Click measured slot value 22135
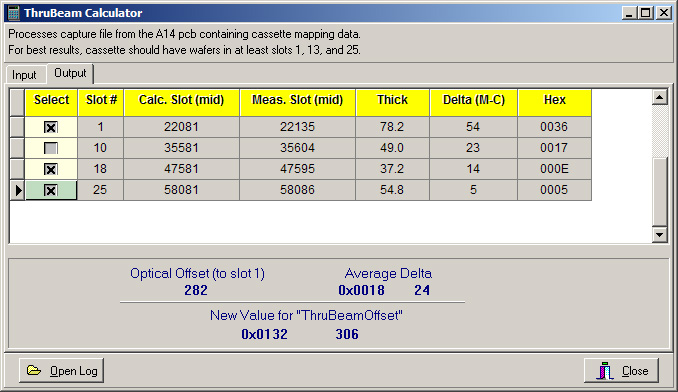Screen dimensions: 678x392 pyautogui.click(x=297, y=127)
